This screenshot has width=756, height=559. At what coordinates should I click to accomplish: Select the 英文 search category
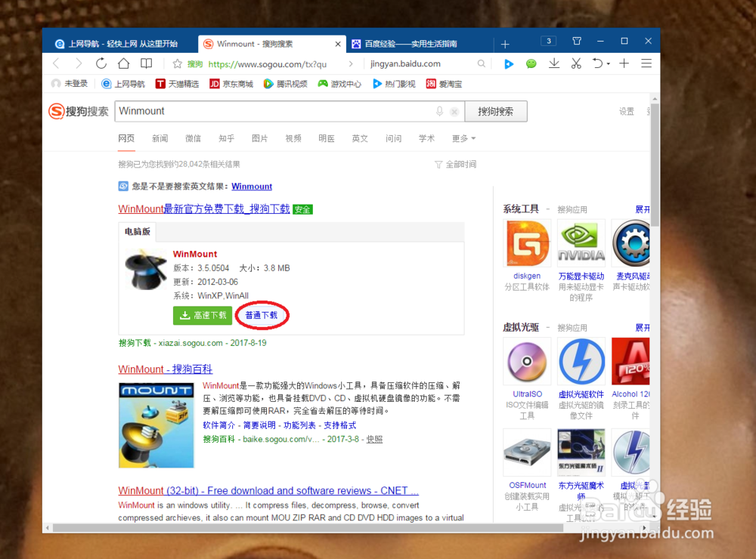(360, 138)
